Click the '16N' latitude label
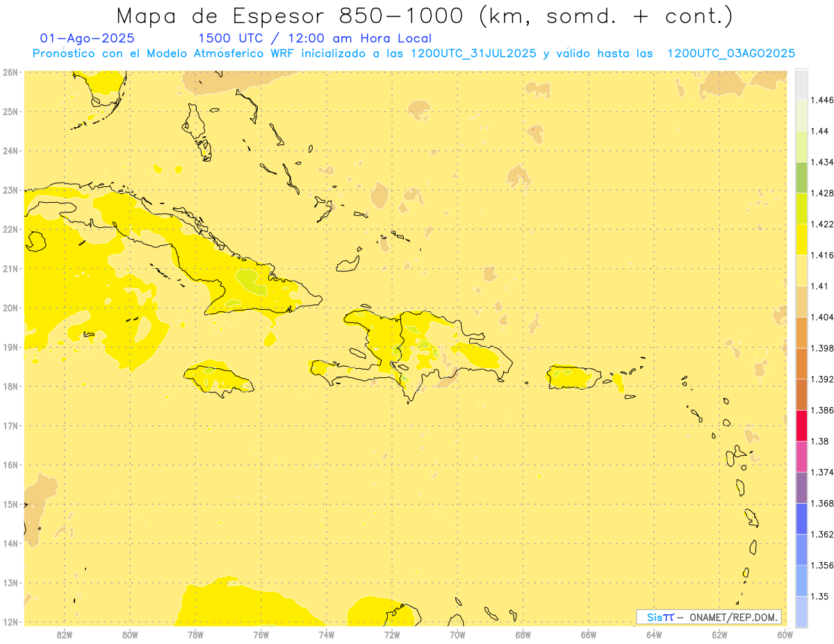This screenshot has height=644, width=834. pyautogui.click(x=10, y=465)
